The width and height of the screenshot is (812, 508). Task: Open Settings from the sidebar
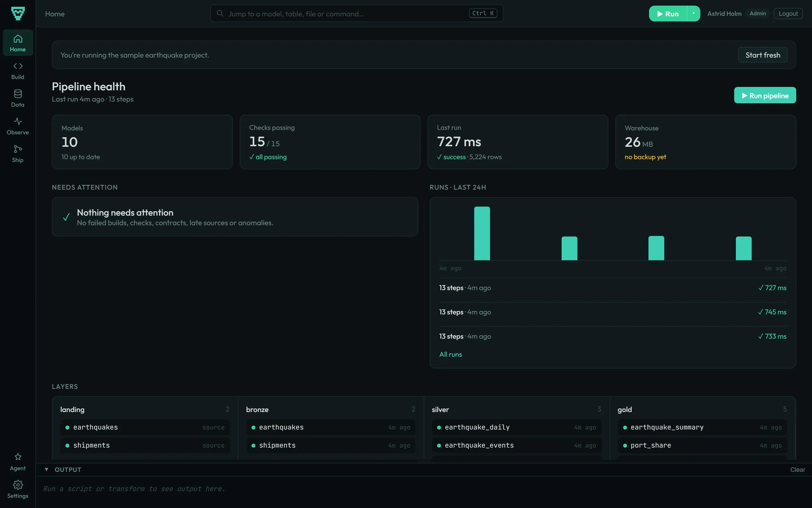point(18,490)
